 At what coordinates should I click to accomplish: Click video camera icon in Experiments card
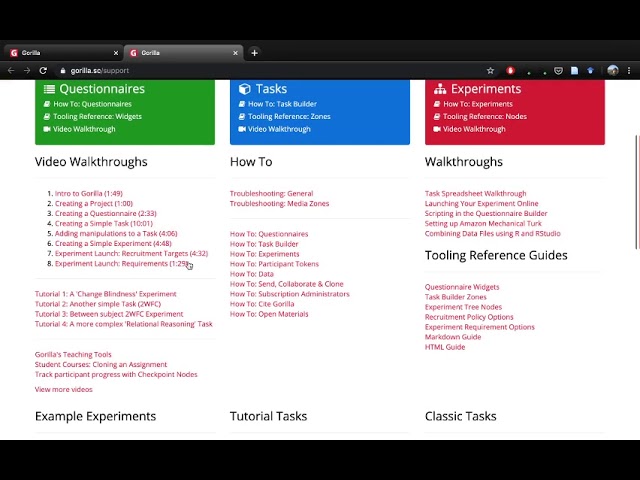pos(437,129)
